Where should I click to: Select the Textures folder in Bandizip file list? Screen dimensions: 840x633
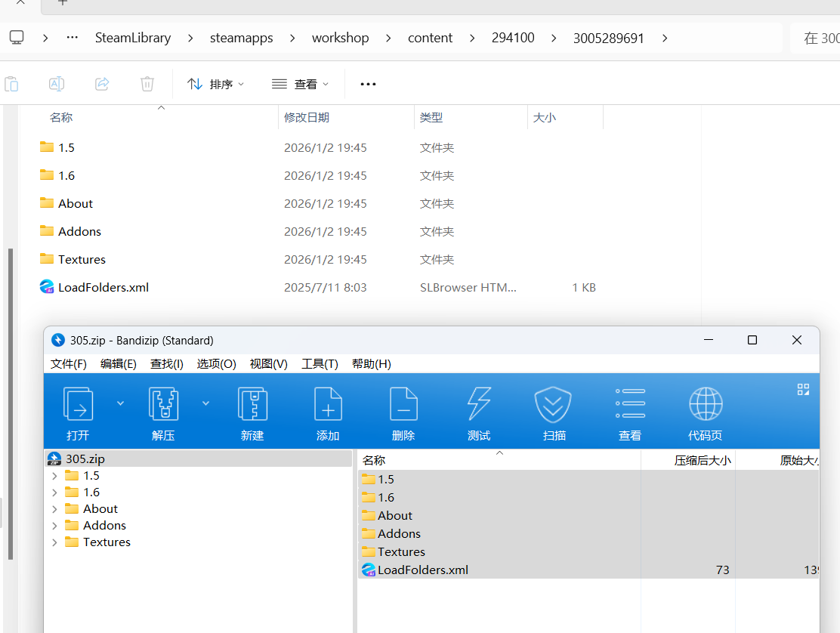point(401,552)
